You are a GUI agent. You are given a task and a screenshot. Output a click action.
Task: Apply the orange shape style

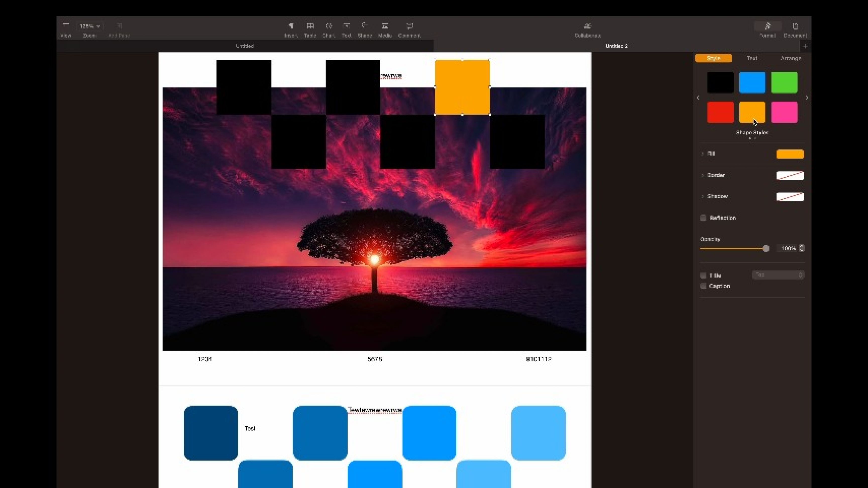(x=752, y=112)
